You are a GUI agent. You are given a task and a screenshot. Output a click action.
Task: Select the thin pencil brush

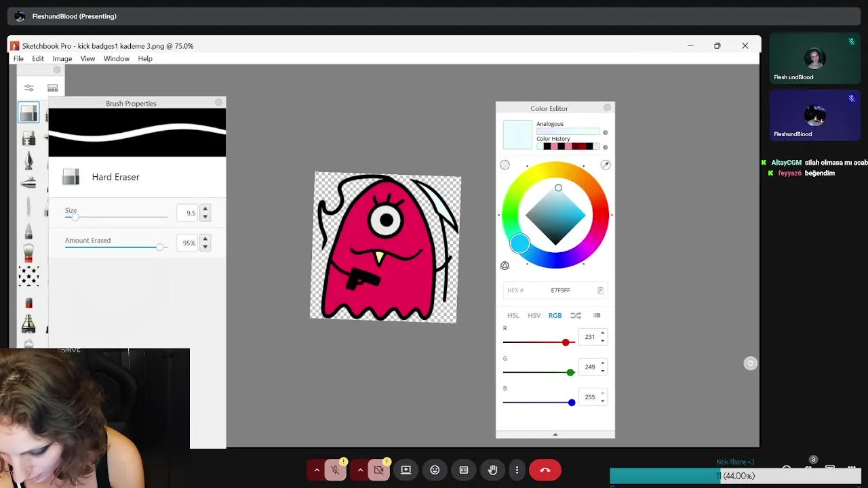point(28,206)
